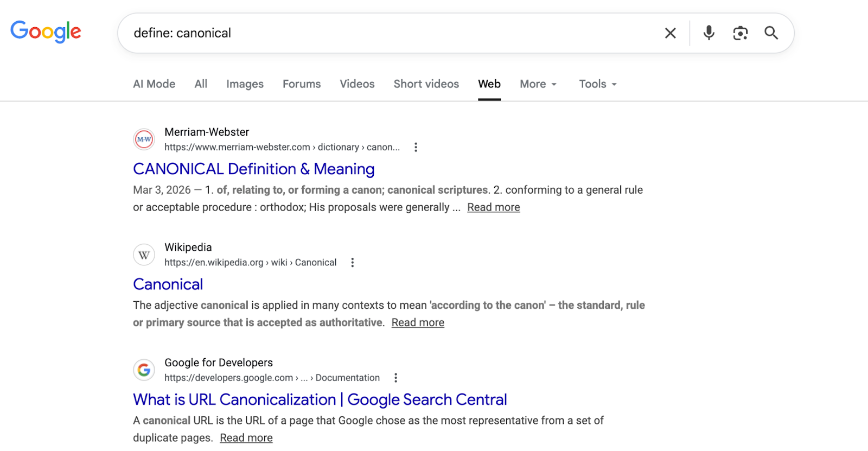868x451 pixels.
Task: Switch to the Images tab
Action: pos(245,84)
